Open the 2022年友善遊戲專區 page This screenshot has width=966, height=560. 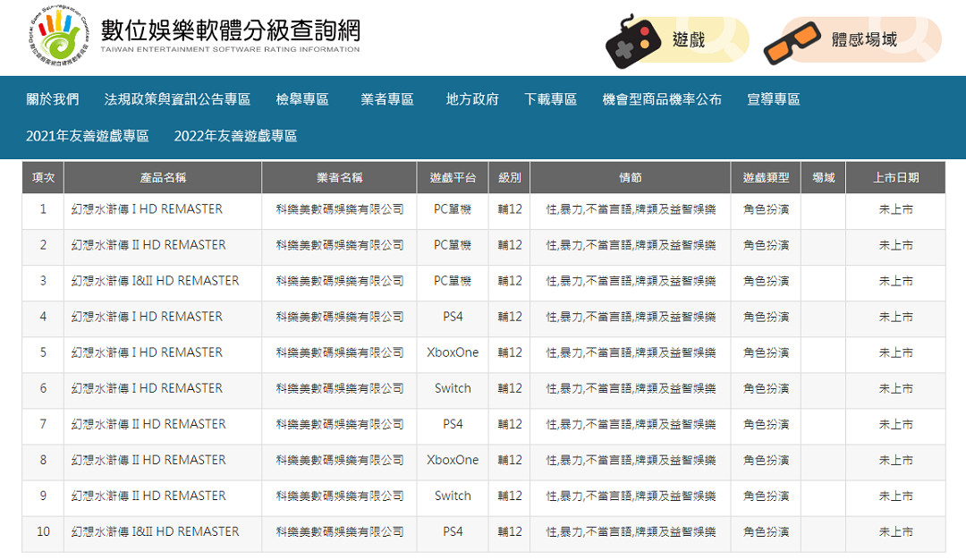[238, 136]
